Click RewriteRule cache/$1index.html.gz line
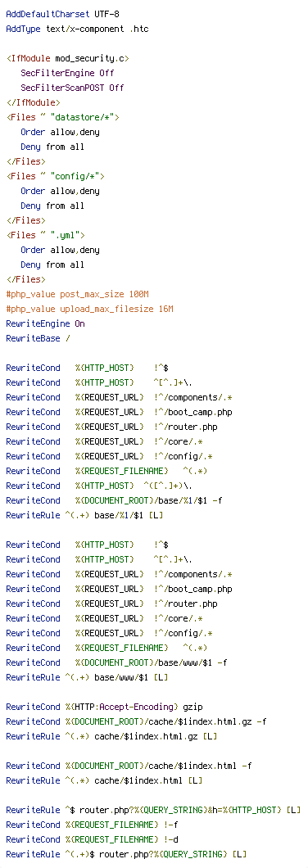The image size is (308, 868). tap(111, 736)
